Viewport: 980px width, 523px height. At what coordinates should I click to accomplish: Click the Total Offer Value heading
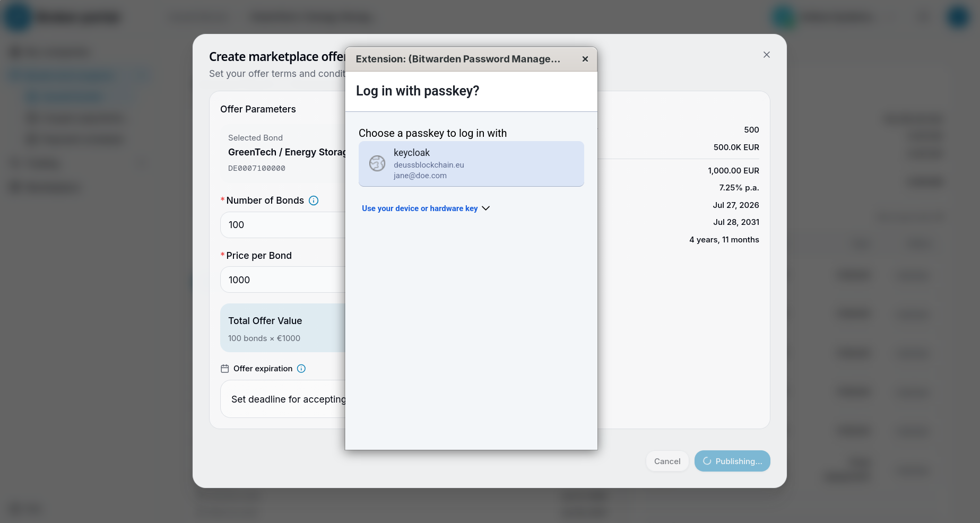265,321
